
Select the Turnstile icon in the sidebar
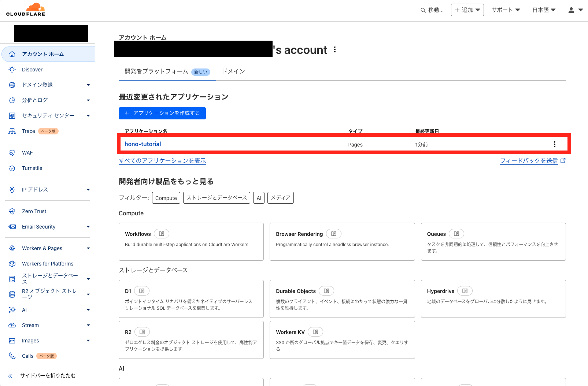click(x=12, y=168)
